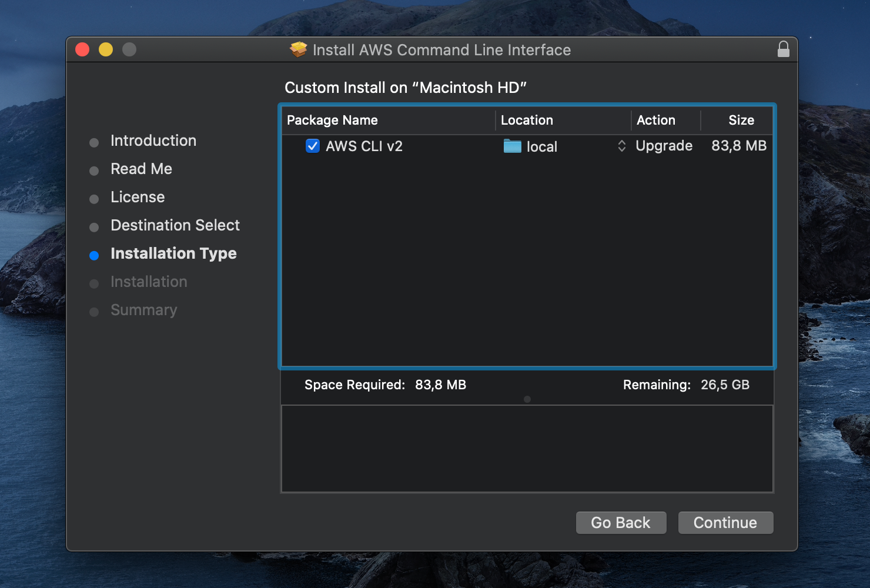Viewport: 870px width, 588px height.
Task: Click the local folder icon in the Location column
Action: tap(513, 146)
